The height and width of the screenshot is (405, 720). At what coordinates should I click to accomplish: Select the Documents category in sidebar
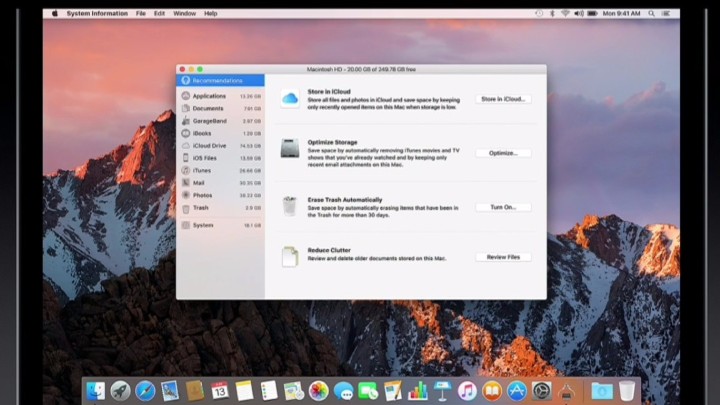(220, 108)
